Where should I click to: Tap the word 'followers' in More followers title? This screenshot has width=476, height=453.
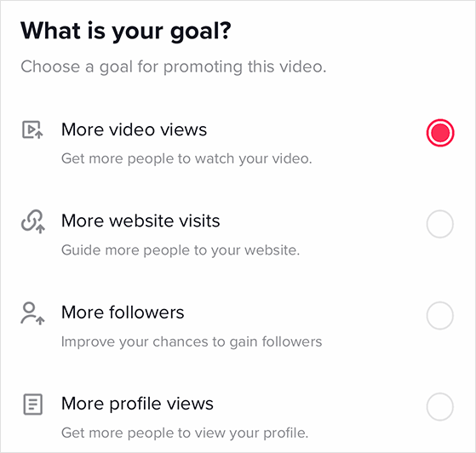pyautogui.click(x=146, y=313)
